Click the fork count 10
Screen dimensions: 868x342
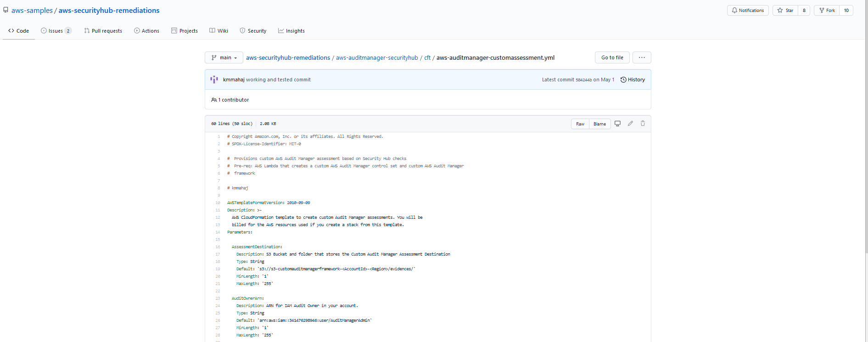846,10
